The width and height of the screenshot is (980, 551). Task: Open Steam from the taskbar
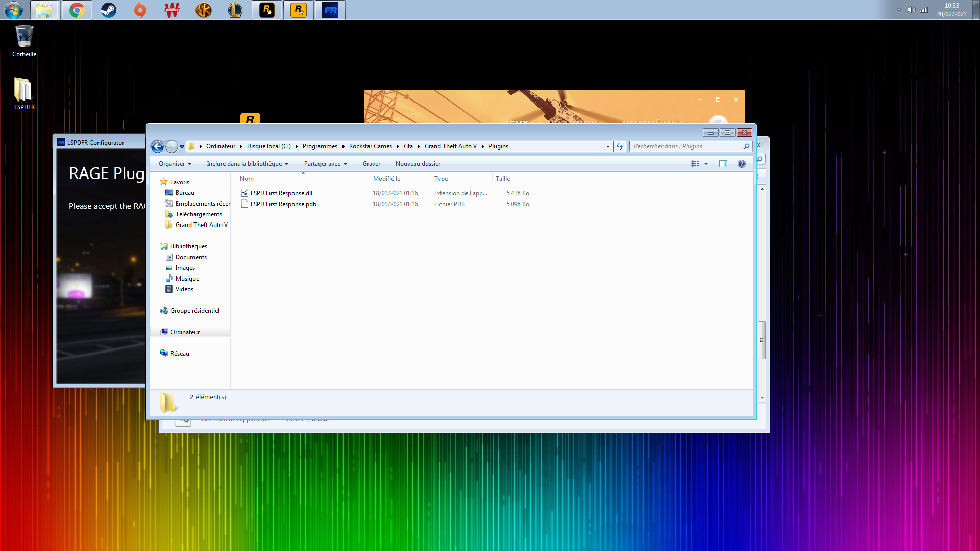(x=108, y=10)
